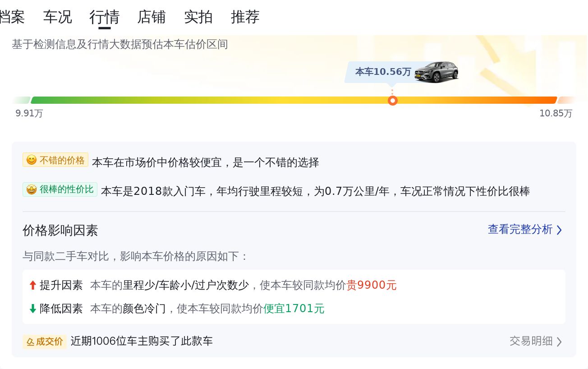Select the orange price marker on the gradient bar
This screenshot has height=369, width=588.
tap(392, 100)
